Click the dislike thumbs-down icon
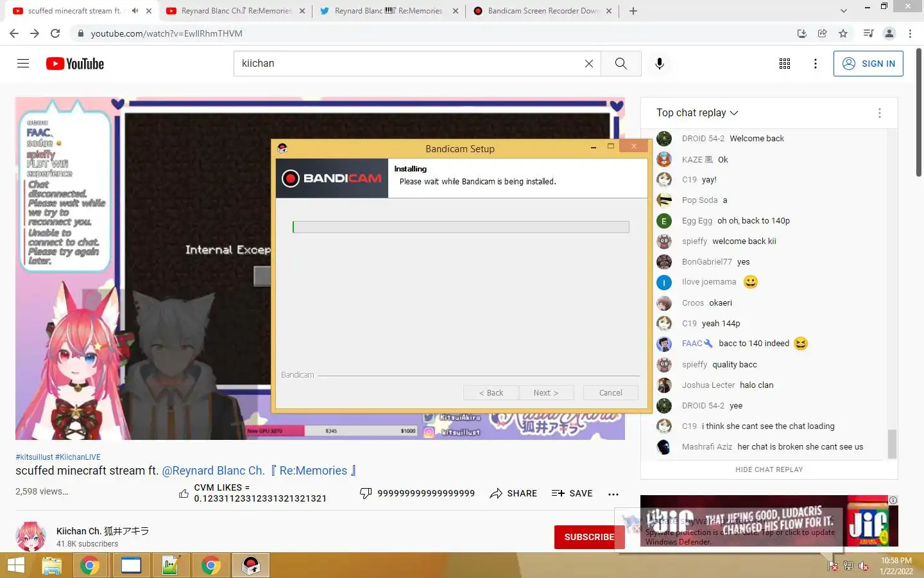The height and width of the screenshot is (578, 924). pos(366,493)
